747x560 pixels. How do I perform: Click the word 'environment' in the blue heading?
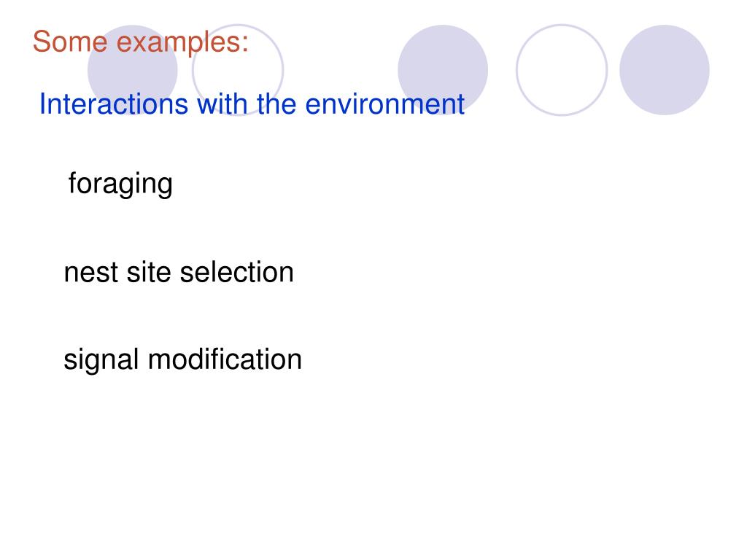pyautogui.click(x=385, y=104)
